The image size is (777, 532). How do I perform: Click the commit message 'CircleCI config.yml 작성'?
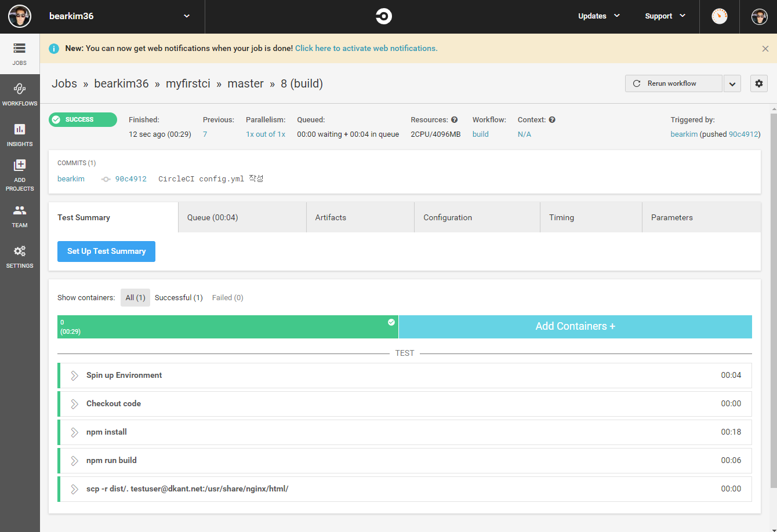[211, 179]
